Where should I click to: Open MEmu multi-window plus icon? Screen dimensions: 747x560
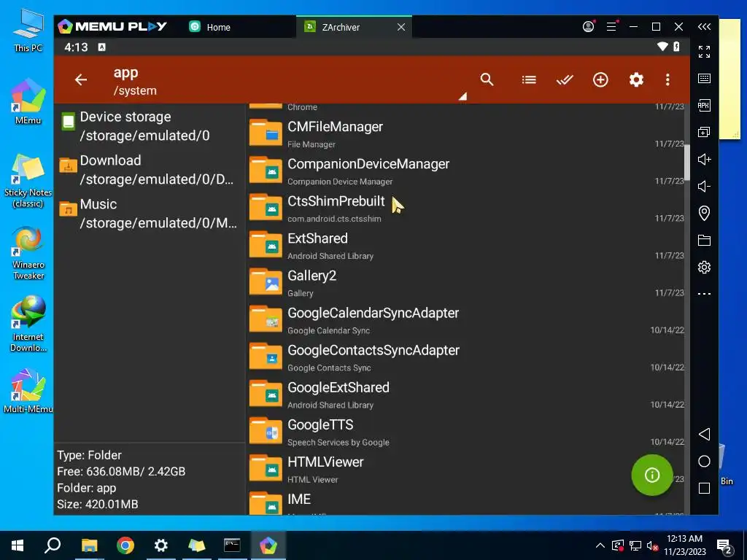pyautogui.click(x=704, y=132)
